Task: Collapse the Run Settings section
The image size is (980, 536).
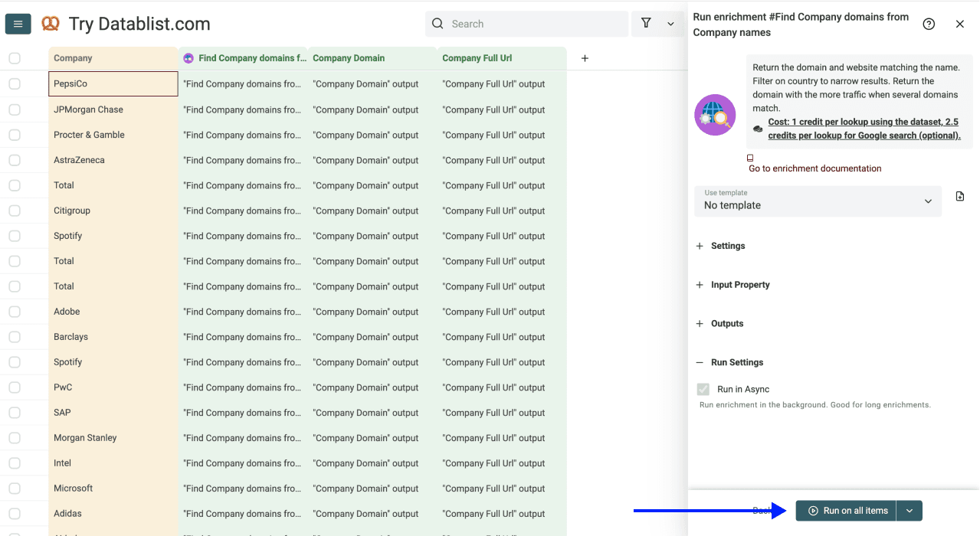Action: 699,361
